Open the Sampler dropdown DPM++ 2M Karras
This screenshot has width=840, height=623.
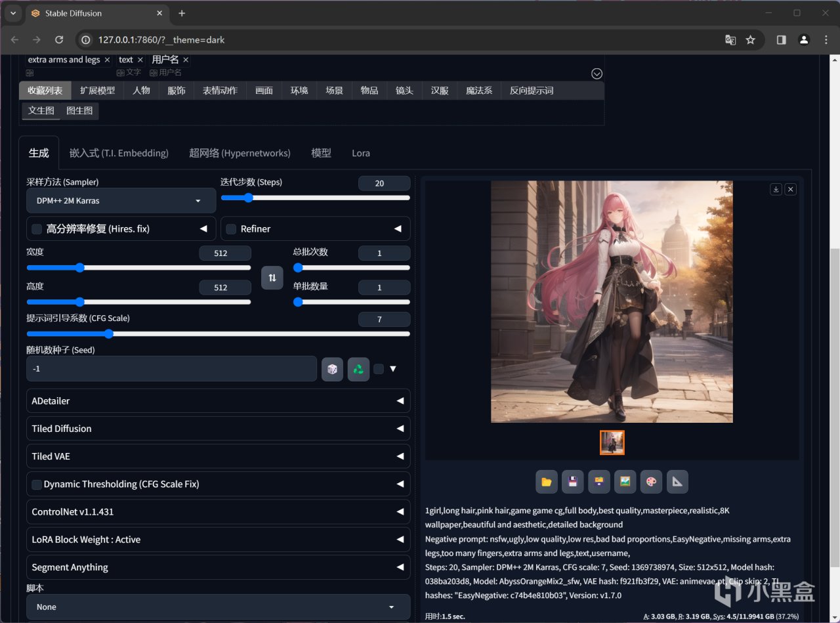click(x=121, y=201)
